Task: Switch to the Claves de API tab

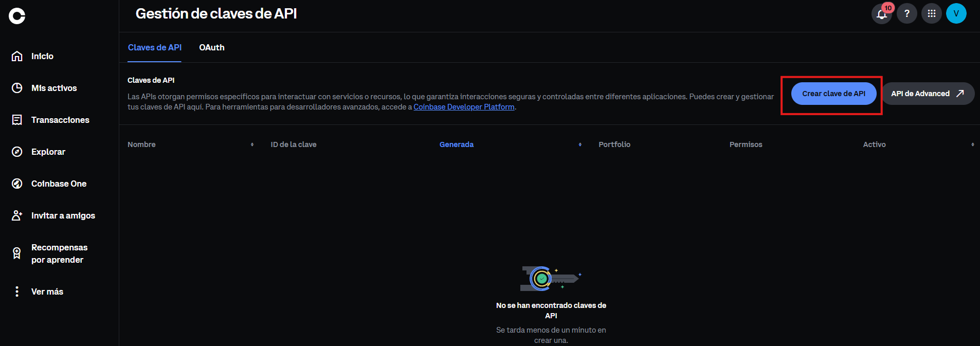Action: (155, 47)
